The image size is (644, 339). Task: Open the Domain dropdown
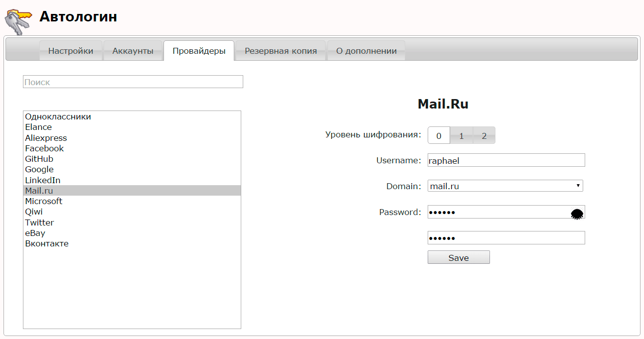(505, 186)
